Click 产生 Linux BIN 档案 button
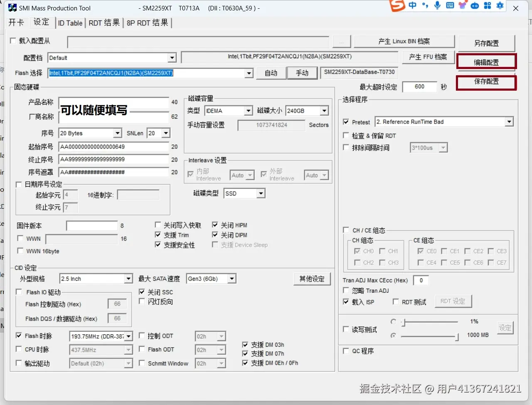The image size is (532, 405). tap(404, 41)
